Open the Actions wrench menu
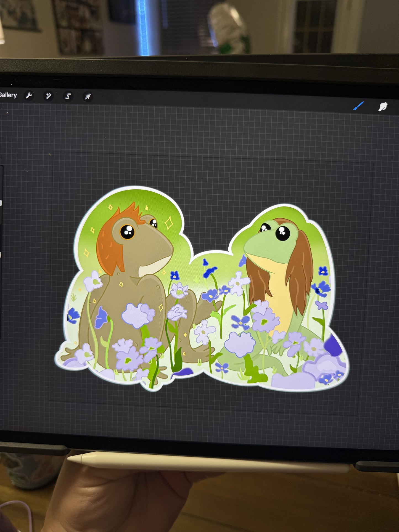The height and width of the screenshot is (532, 399). pos(29,96)
